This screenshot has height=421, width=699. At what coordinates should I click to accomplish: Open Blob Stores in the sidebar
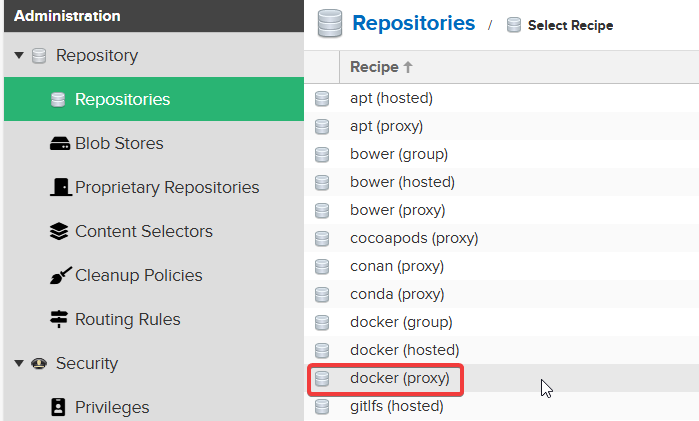(119, 144)
